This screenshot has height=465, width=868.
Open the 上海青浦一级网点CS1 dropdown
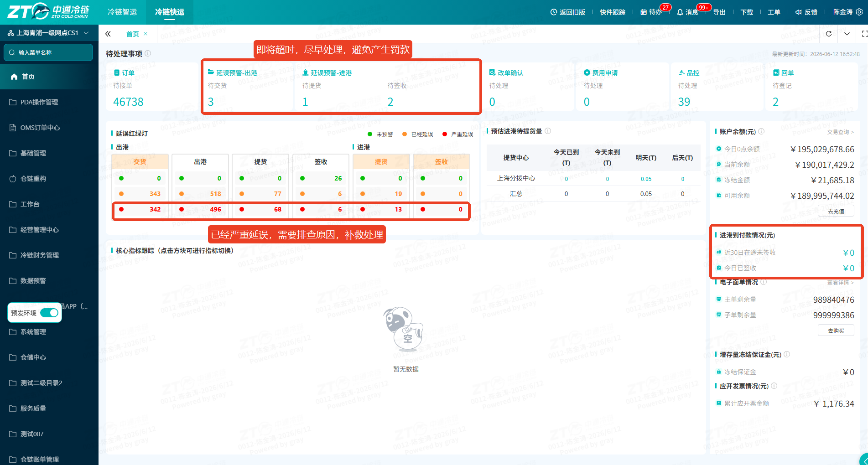click(49, 33)
